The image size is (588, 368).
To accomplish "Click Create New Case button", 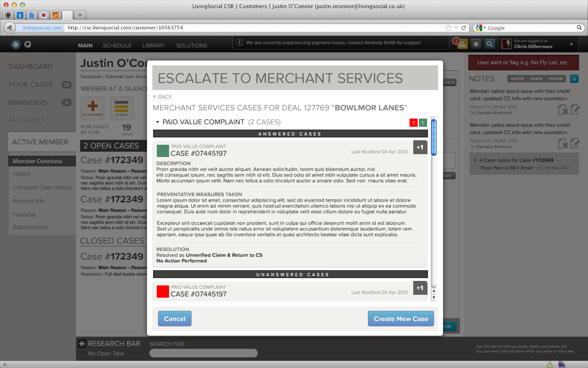I will pos(401,319).
